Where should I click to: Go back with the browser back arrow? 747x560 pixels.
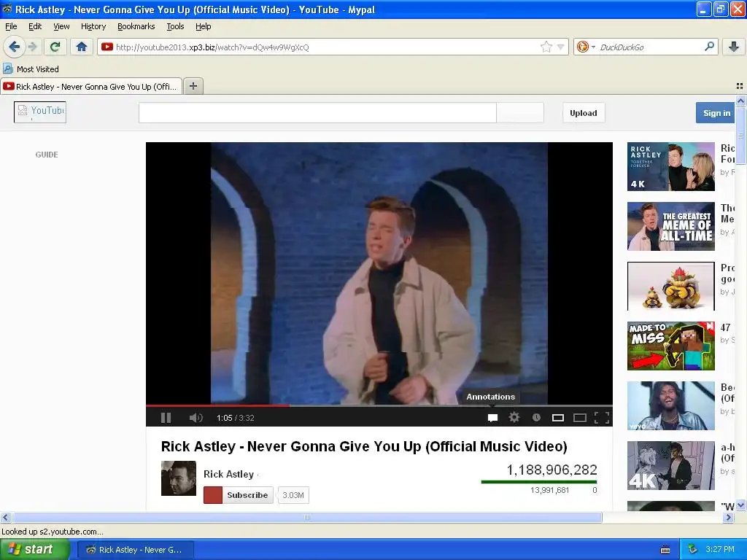click(14, 47)
